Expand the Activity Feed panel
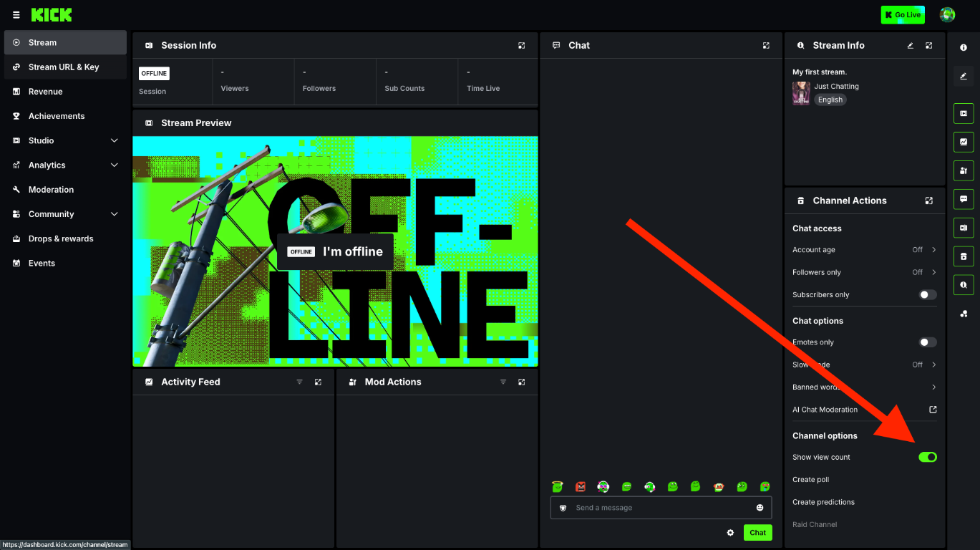 coord(318,382)
